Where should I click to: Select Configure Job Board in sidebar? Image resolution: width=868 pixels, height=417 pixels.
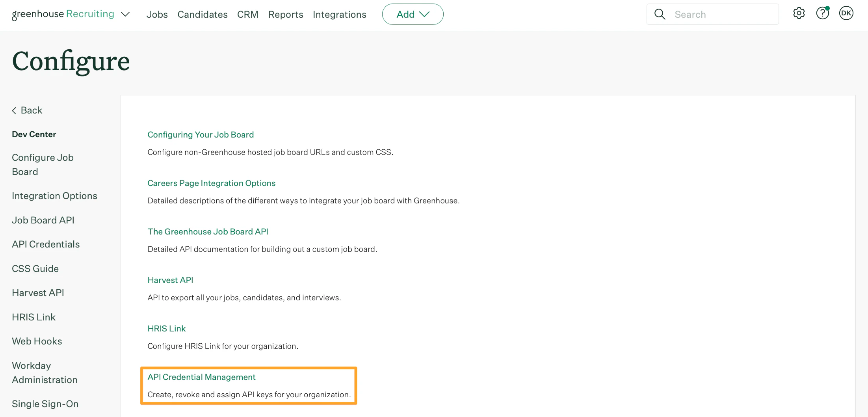(x=43, y=165)
